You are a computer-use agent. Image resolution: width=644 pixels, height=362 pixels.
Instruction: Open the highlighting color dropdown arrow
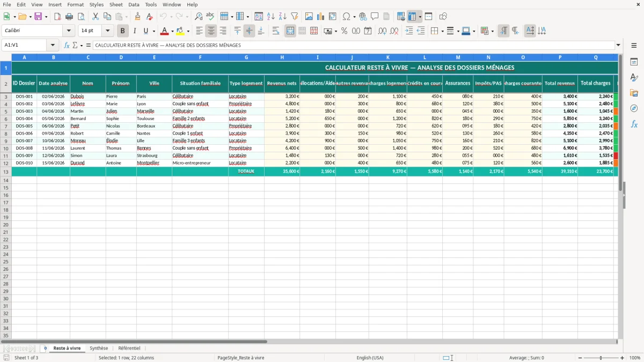click(x=188, y=31)
